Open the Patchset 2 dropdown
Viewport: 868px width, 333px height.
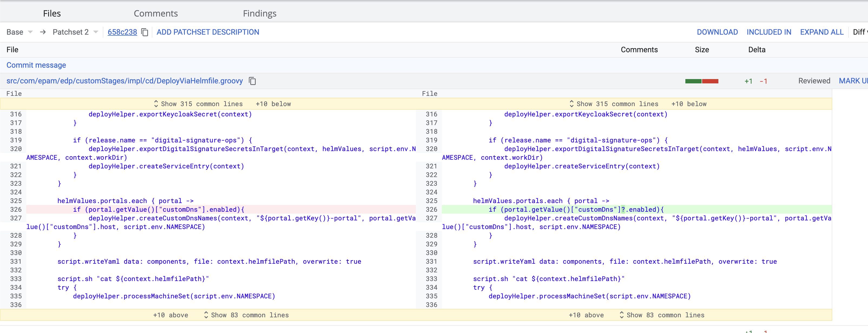pos(75,32)
